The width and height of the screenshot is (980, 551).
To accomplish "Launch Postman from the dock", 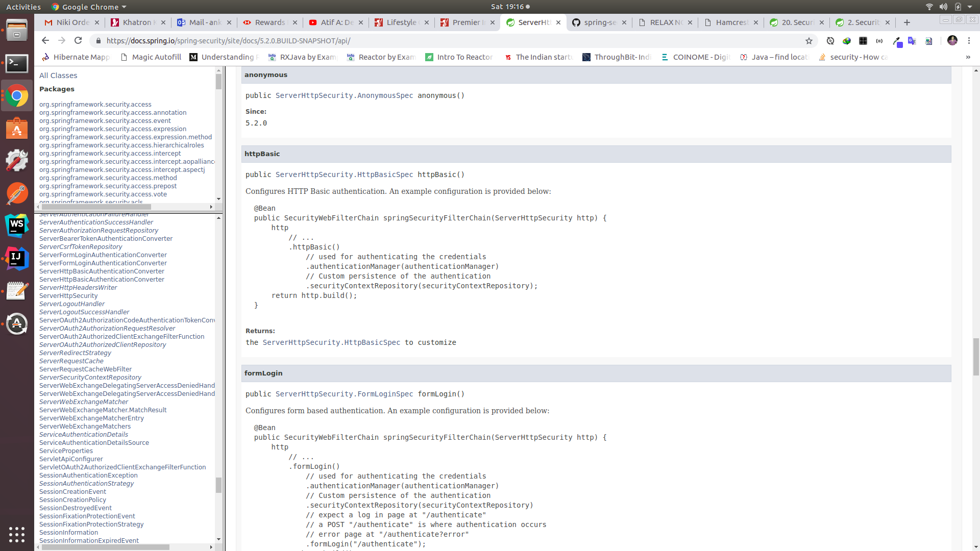I will click(17, 193).
